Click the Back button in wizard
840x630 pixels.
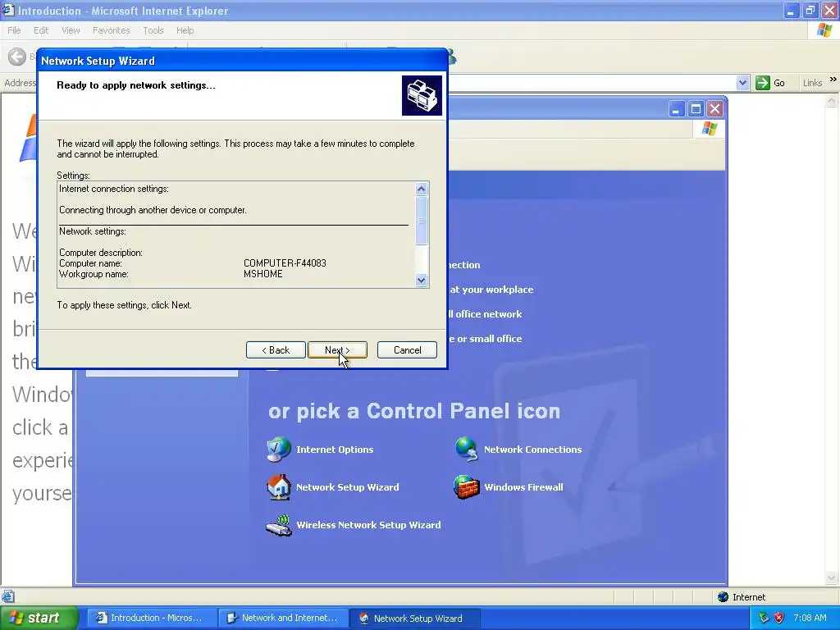276,349
